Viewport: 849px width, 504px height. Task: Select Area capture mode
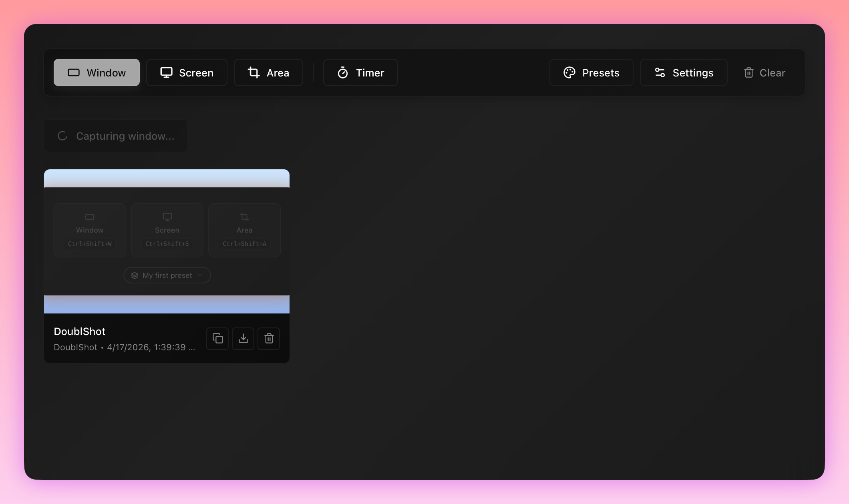coord(268,72)
